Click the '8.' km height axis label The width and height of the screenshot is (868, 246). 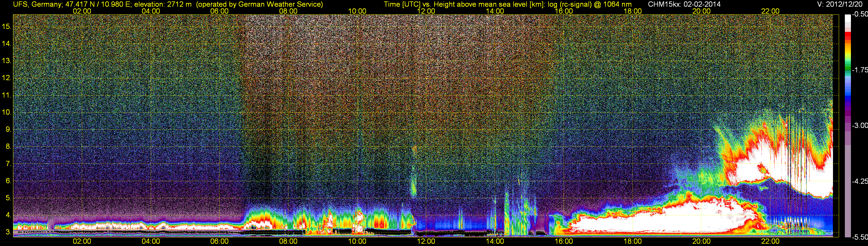point(9,147)
